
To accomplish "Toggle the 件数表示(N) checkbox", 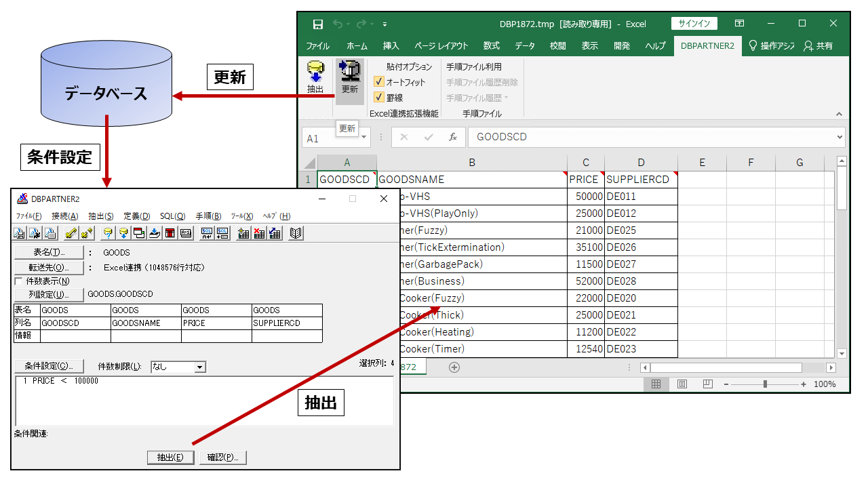I will coord(18,281).
